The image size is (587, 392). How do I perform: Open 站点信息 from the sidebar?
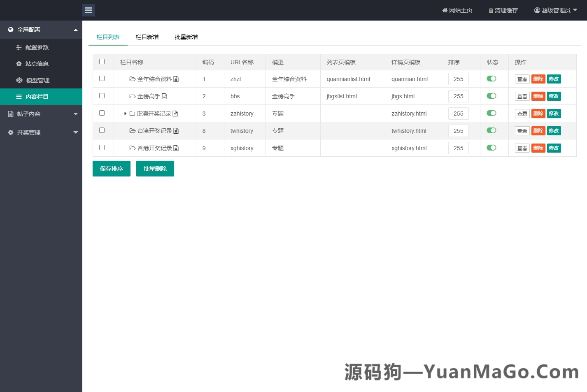coord(36,64)
